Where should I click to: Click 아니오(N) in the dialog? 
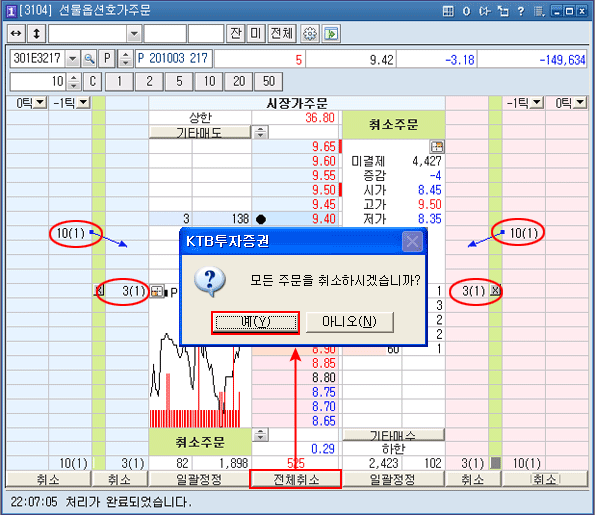coord(349,322)
